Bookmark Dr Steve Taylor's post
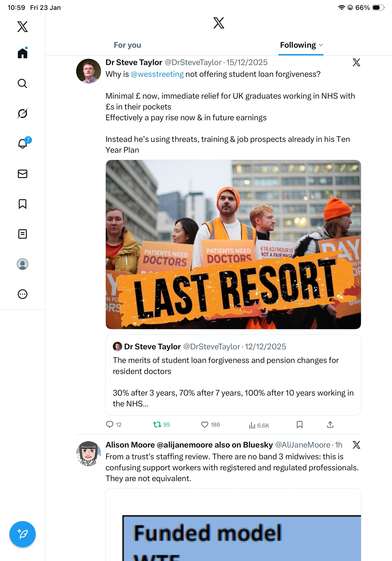 [x=300, y=425]
